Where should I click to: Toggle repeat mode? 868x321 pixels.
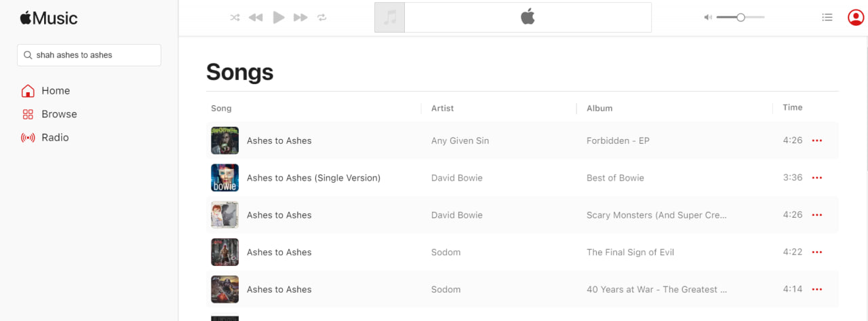322,18
